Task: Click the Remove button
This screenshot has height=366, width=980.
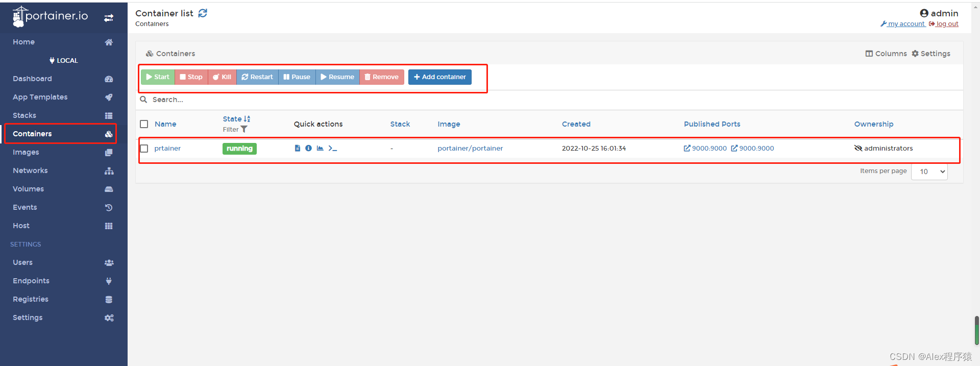Action: (x=382, y=77)
